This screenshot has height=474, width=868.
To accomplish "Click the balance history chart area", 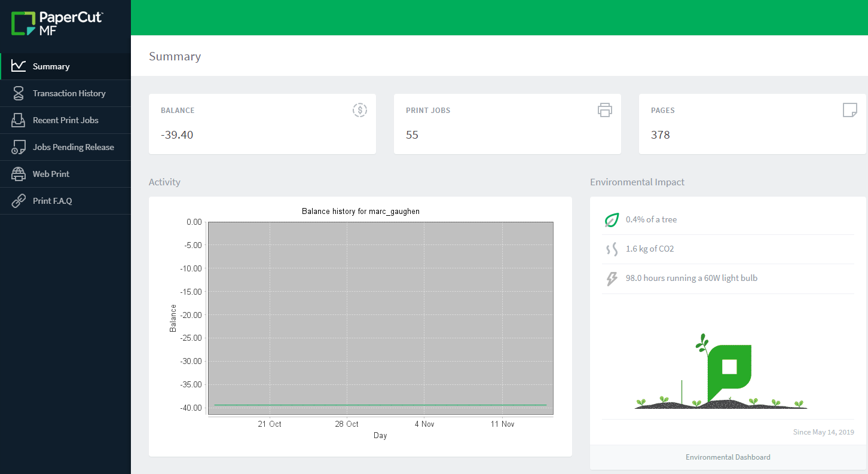I will point(380,318).
